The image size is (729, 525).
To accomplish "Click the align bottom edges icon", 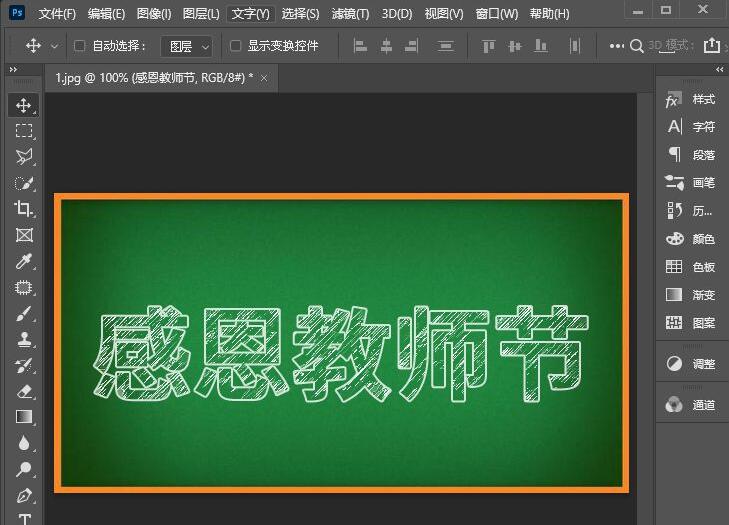I will pyautogui.click(x=541, y=46).
